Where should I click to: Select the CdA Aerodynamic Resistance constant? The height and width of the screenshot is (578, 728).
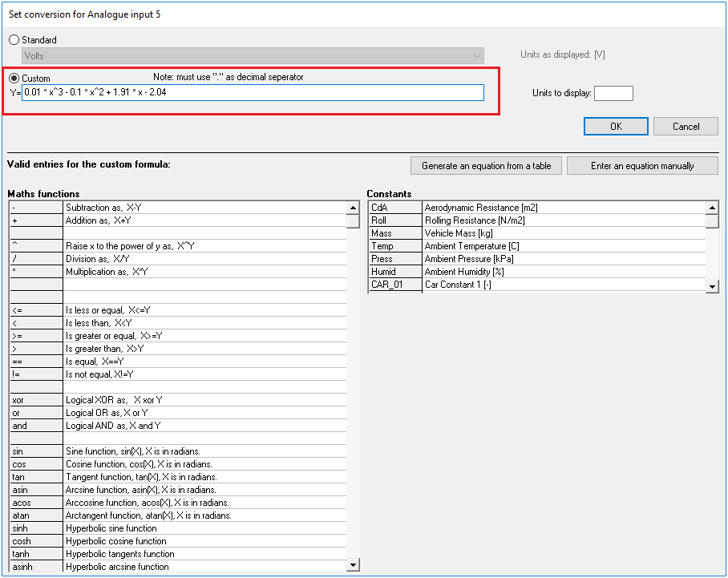pyautogui.click(x=536, y=208)
